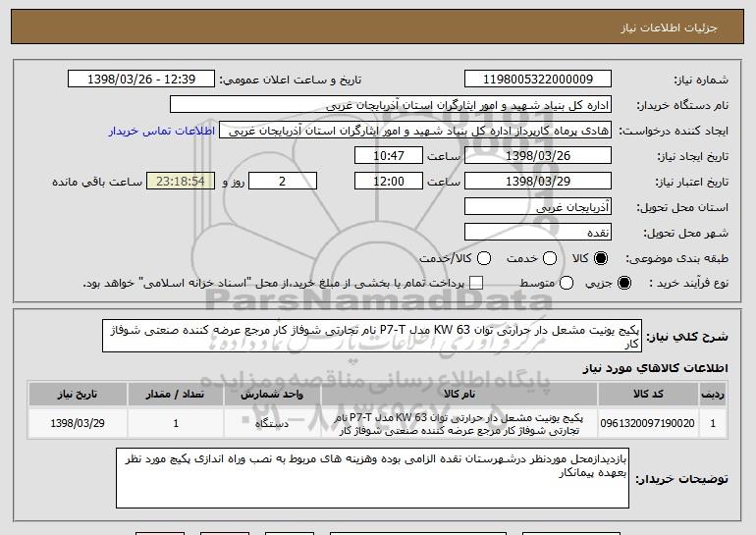
Task: Click the تاریخ نیاز column header
Action: [x=78, y=395]
